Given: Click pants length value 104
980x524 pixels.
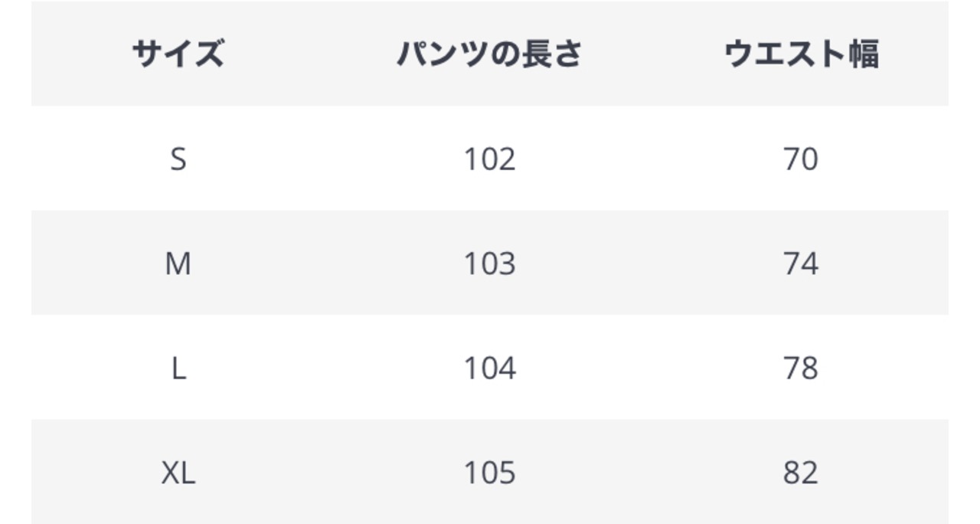Looking at the screenshot, I should [489, 368].
